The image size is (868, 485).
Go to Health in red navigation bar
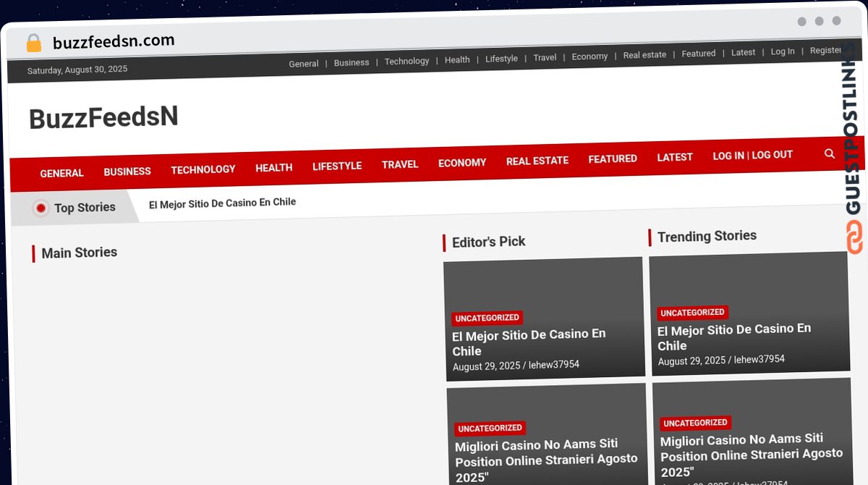[273, 168]
